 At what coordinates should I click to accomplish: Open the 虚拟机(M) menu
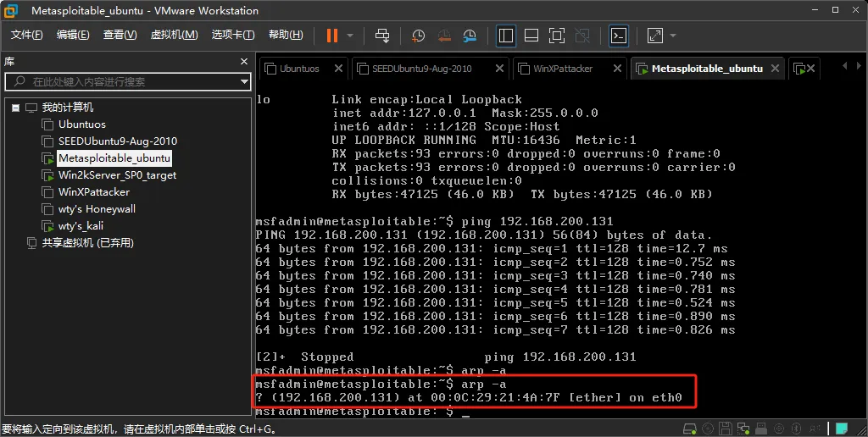tap(174, 34)
